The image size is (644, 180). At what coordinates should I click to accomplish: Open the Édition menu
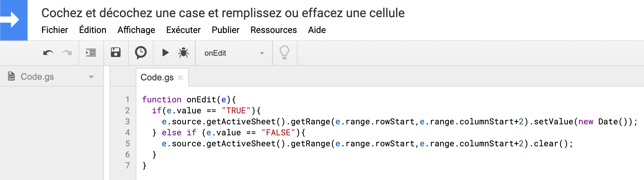93,30
